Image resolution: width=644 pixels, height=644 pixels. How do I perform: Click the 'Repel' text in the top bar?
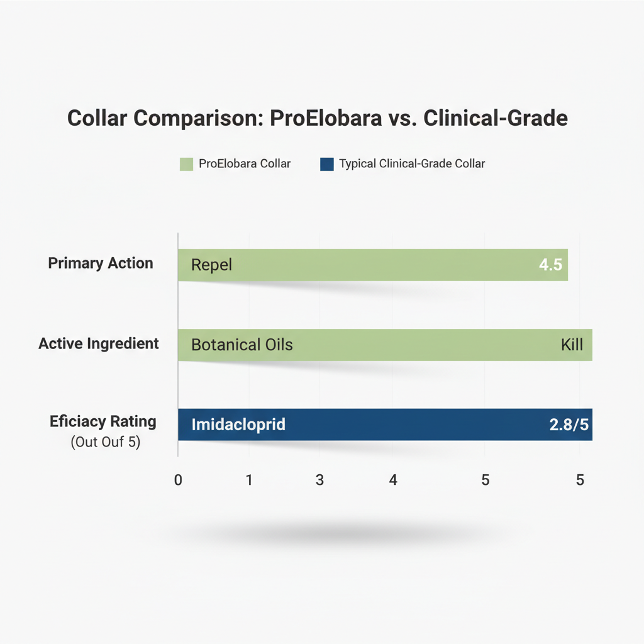coord(211,265)
